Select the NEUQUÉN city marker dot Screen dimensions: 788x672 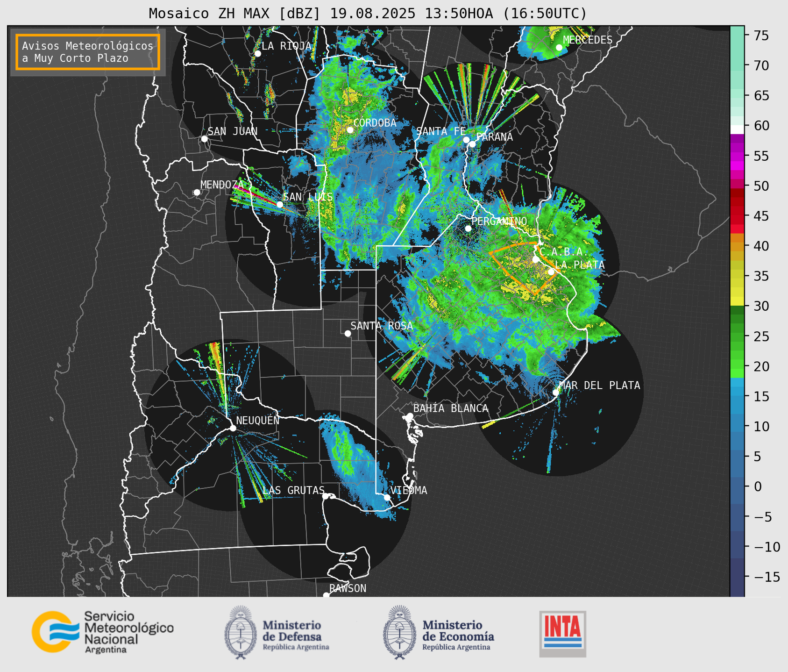(x=233, y=428)
